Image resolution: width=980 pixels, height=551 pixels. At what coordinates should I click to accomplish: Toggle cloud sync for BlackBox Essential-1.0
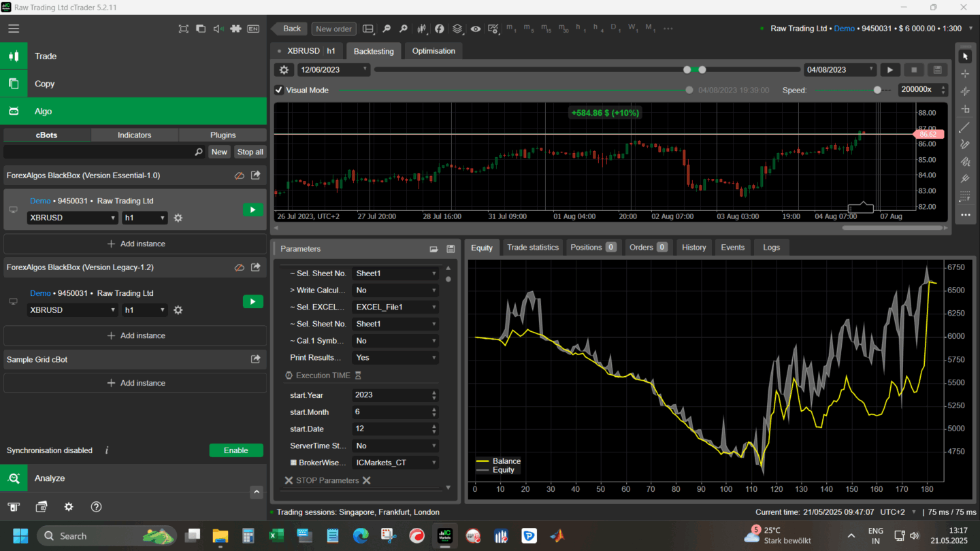239,176
